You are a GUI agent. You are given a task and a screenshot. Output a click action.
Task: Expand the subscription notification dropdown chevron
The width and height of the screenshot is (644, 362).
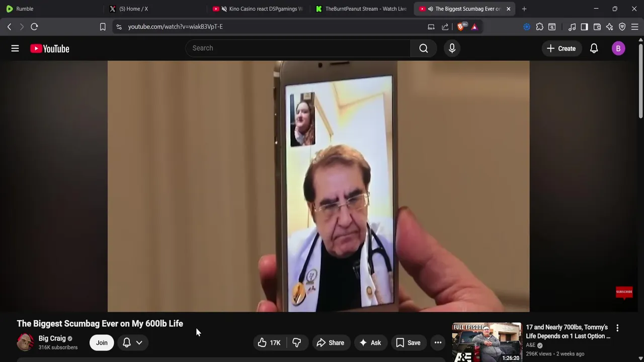click(139, 343)
